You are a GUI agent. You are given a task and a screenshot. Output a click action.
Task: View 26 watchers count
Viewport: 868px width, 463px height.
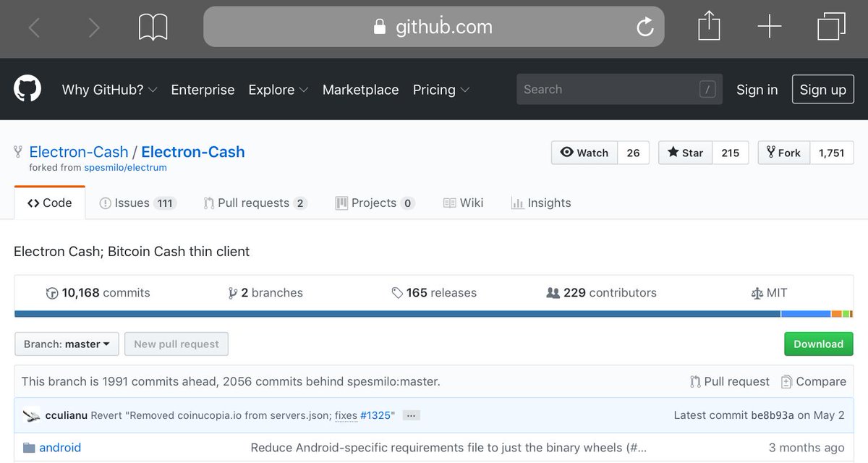click(633, 153)
